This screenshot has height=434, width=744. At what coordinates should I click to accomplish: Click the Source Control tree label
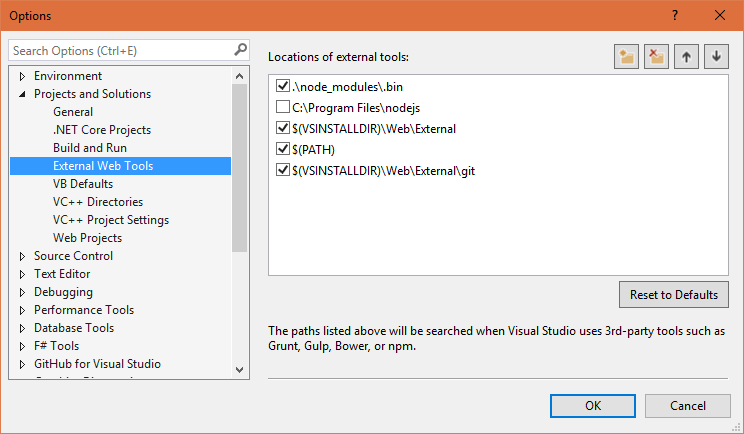pos(73,256)
